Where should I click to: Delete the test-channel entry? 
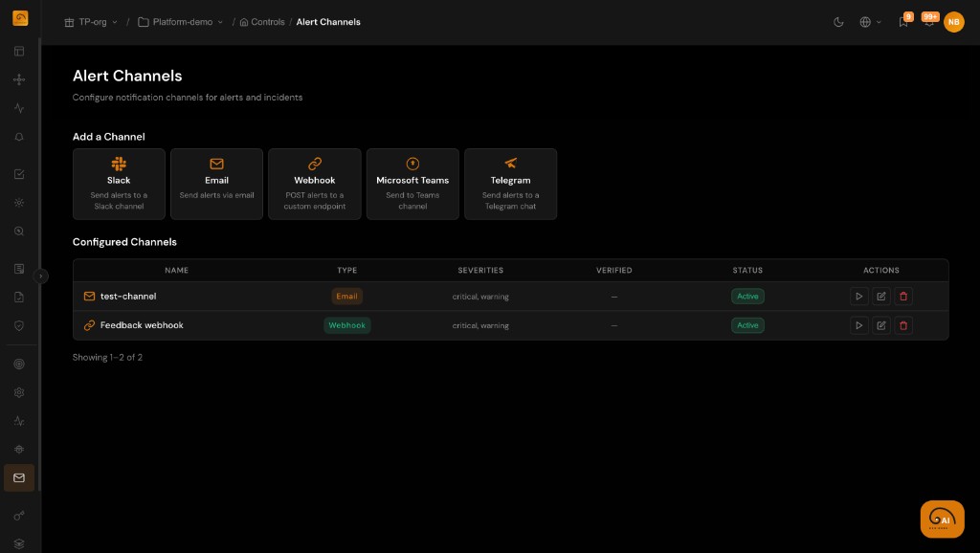(x=902, y=296)
